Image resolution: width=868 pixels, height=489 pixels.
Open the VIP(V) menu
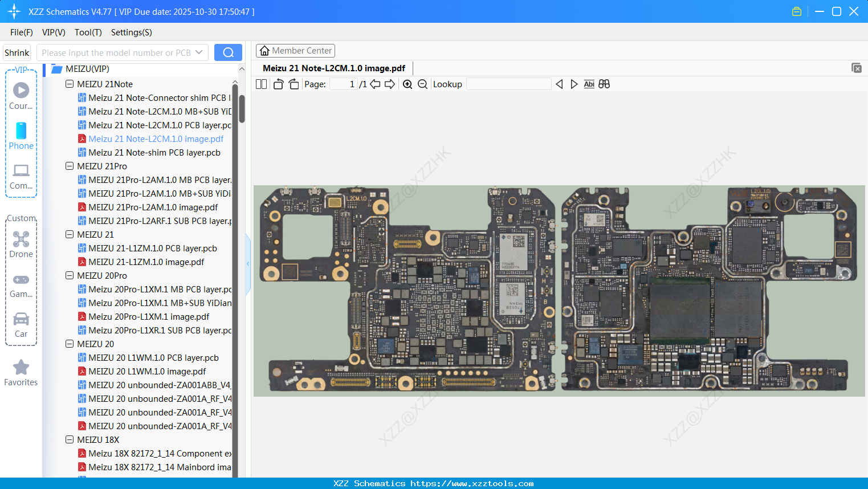pos(54,32)
